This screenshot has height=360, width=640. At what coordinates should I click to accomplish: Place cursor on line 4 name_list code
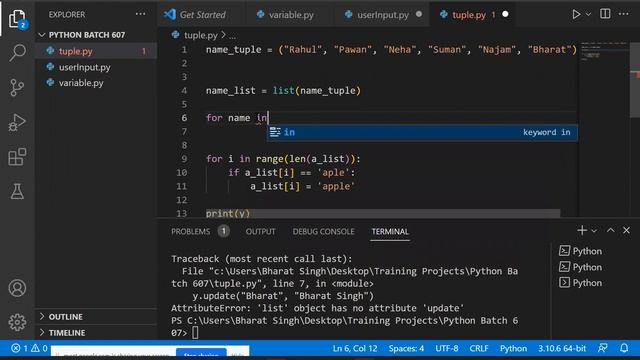point(283,91)
